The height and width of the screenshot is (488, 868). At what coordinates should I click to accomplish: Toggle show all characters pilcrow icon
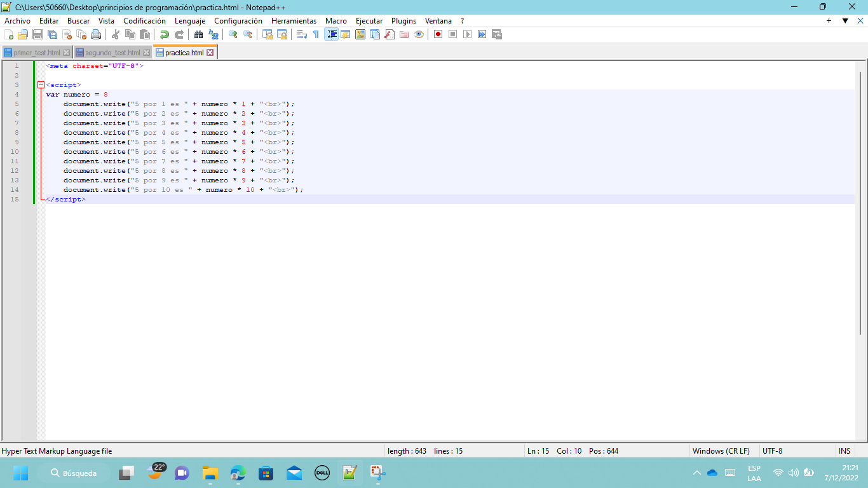tap(316, 34)
